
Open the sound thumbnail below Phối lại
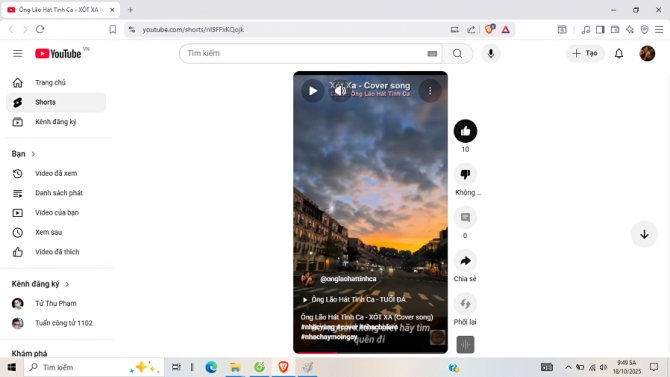click(x=465, y=345)
